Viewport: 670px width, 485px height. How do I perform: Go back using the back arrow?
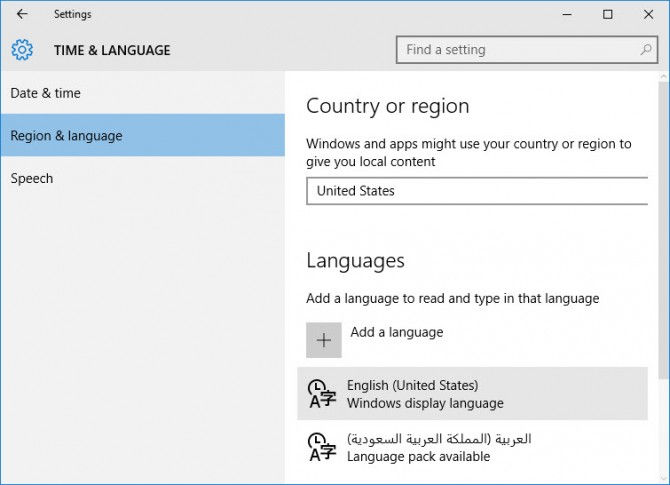point(22,14)
